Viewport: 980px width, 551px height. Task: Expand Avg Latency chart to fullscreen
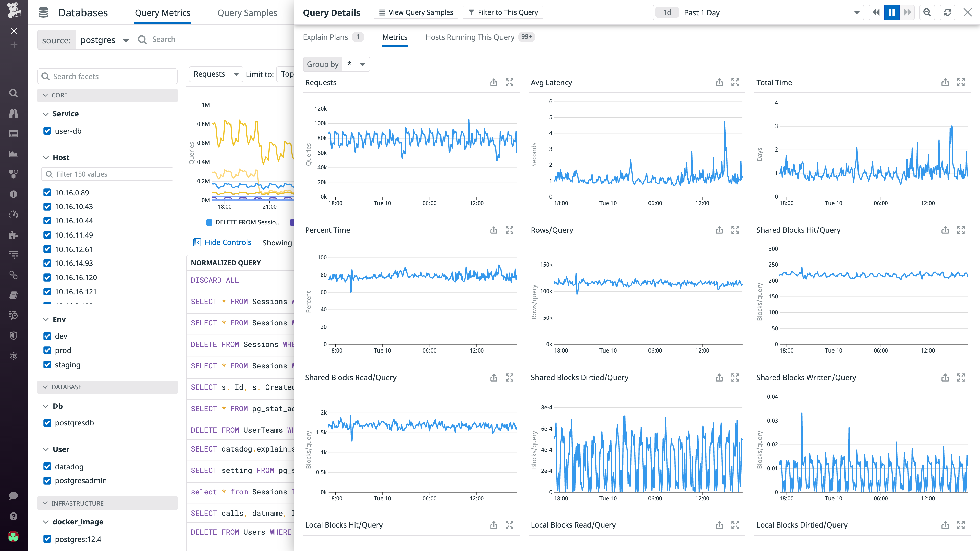point(735,82)
